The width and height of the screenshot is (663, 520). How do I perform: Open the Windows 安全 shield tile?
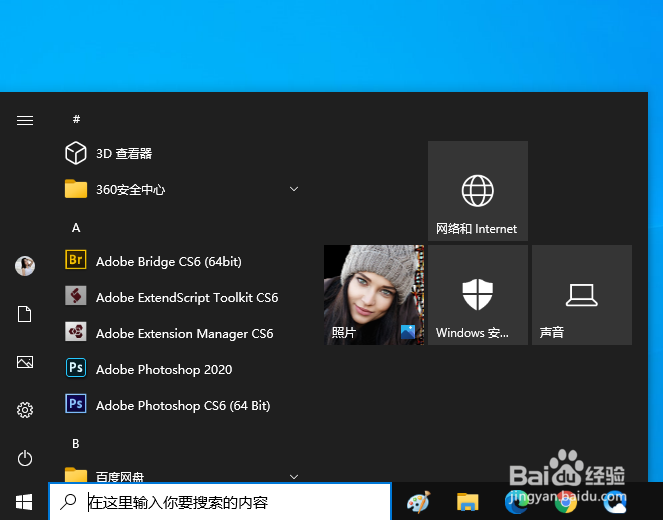(478, 295)
